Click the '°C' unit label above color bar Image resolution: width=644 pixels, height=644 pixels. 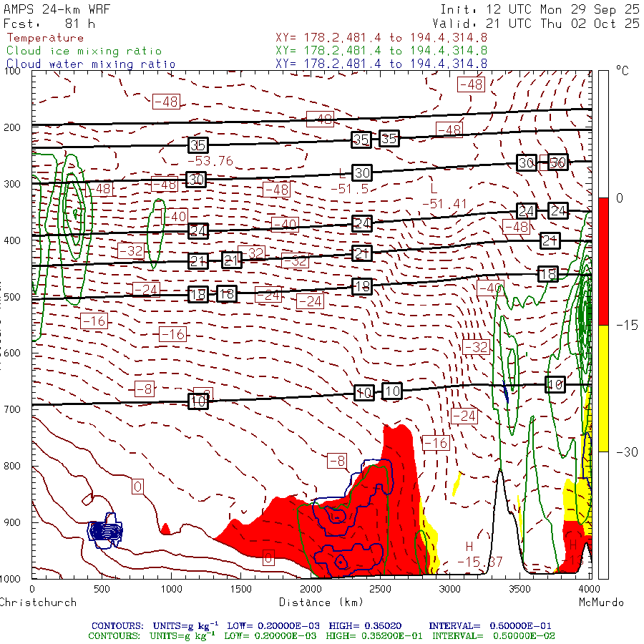click(623, 71)
